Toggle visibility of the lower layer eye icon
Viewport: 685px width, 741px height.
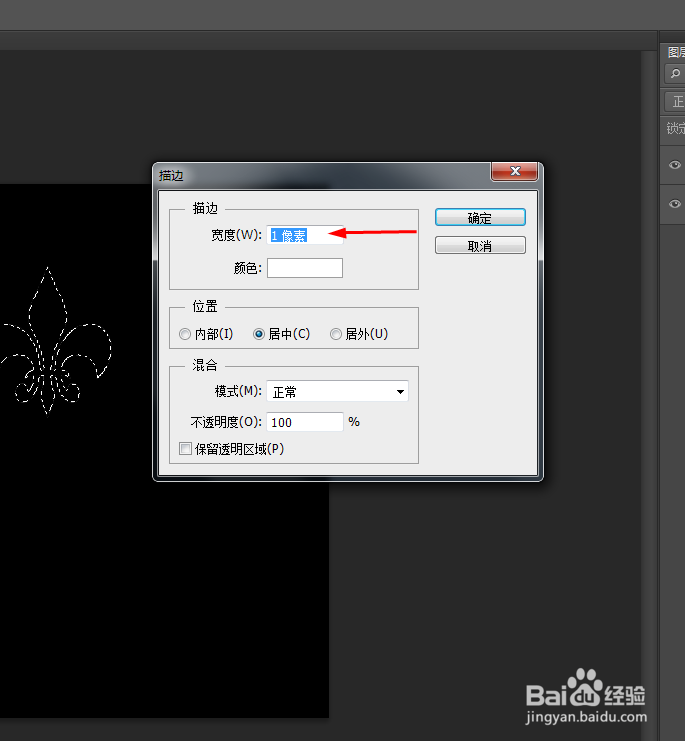click(x=675, y=204)
